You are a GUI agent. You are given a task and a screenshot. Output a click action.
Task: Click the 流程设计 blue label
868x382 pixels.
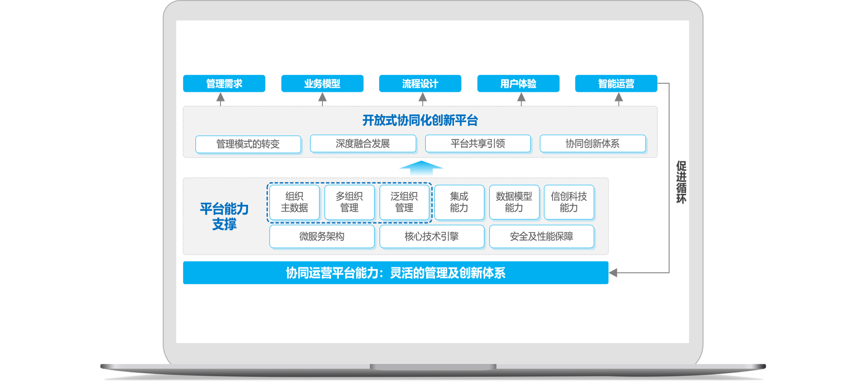(x=420, y=84)
